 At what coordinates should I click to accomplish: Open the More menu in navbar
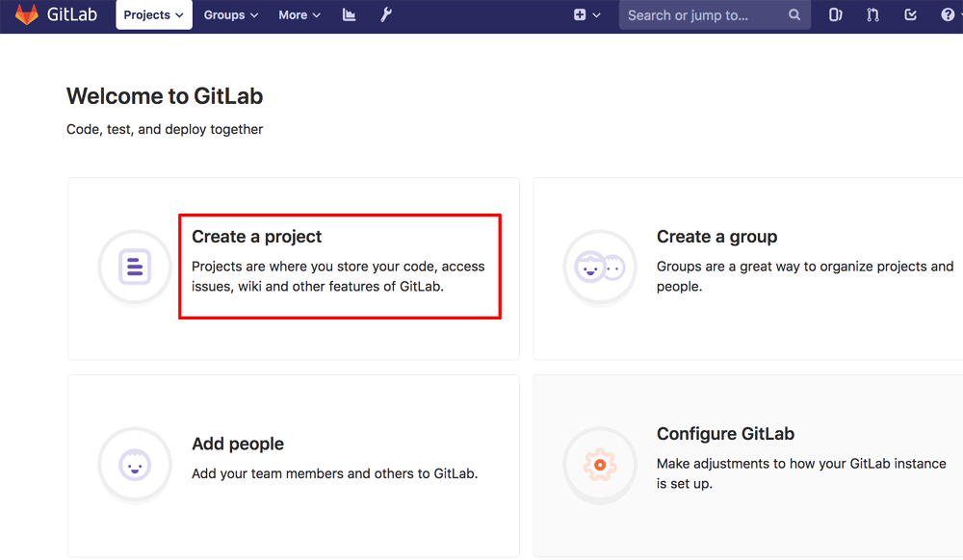point(299,15)
